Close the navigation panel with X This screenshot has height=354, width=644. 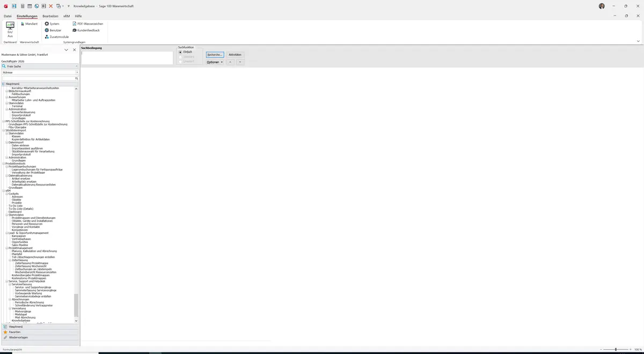click(75, 49)
